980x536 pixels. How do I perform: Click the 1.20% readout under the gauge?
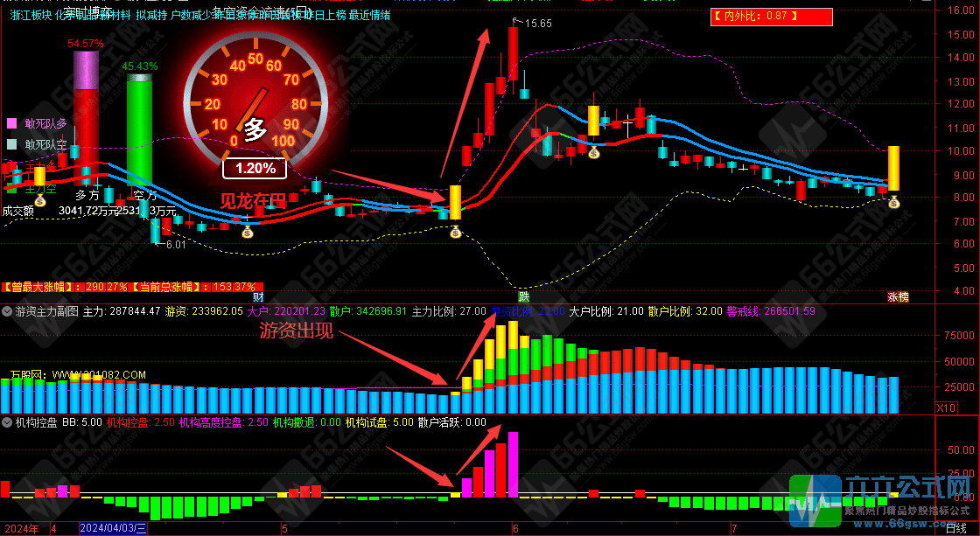(255, 168)
